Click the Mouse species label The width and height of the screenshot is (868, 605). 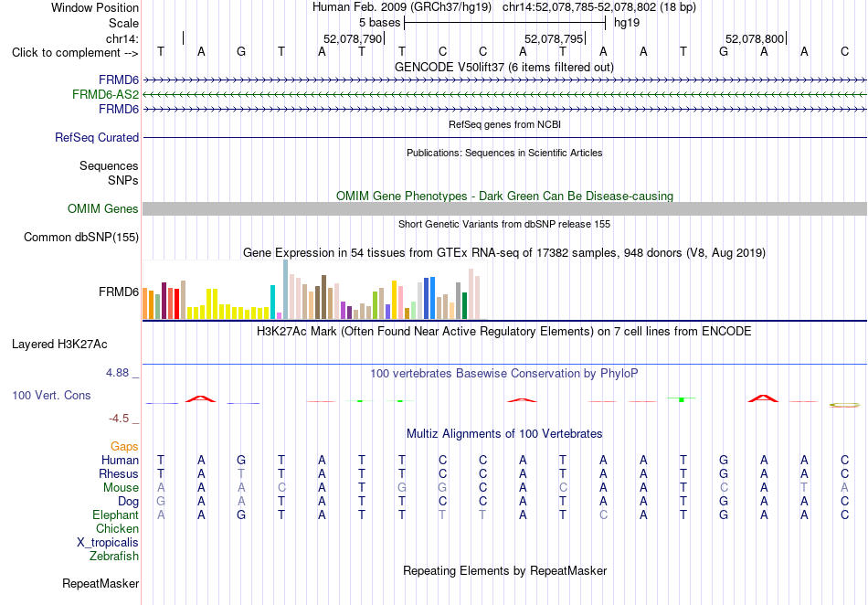pyautogui.click(x=121, y=488)
